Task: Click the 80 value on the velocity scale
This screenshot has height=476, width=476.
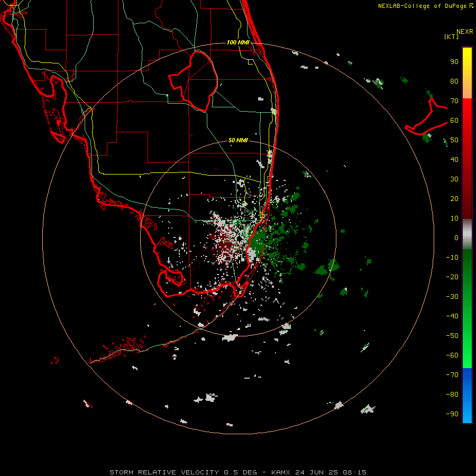Action: tap(454, 81)
